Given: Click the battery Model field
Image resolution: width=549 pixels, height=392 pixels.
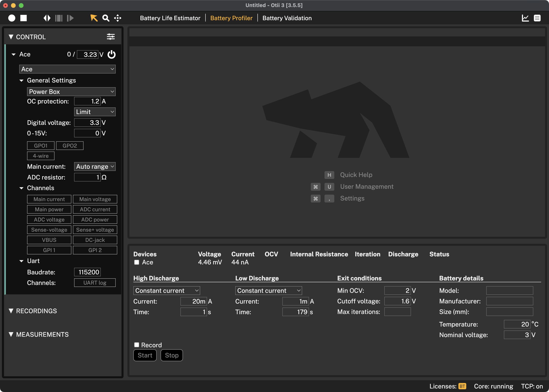Looking at the screenshot, I should click(510, 290).
